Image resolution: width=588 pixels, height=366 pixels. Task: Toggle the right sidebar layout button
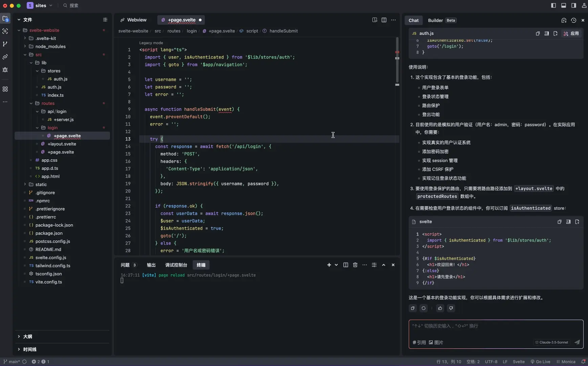coord(574,5)
